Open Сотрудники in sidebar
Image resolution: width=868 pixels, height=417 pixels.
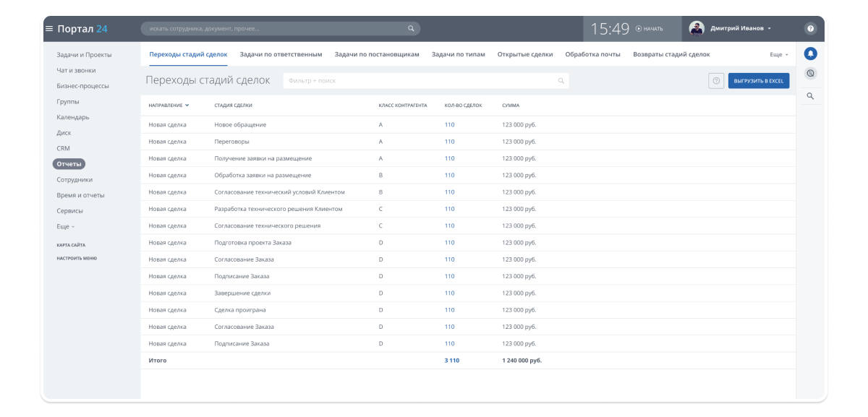point(75,180)
